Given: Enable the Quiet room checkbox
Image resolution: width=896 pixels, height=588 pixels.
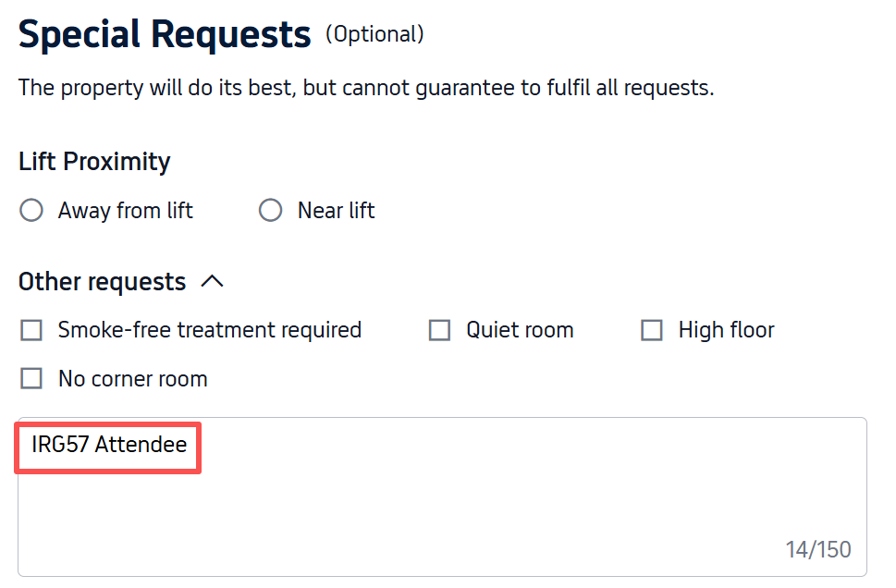Looking at the screenshot, I should click(x=439, y=330).
